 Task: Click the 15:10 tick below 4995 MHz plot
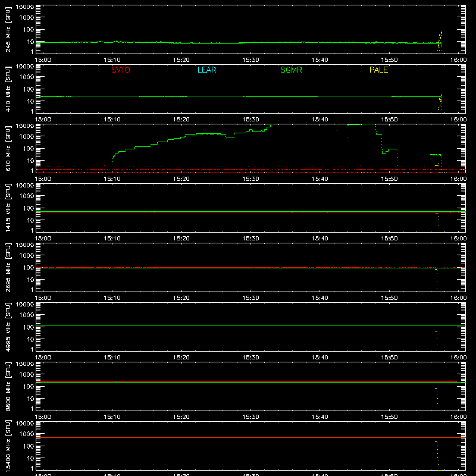[x=112, y=358]
